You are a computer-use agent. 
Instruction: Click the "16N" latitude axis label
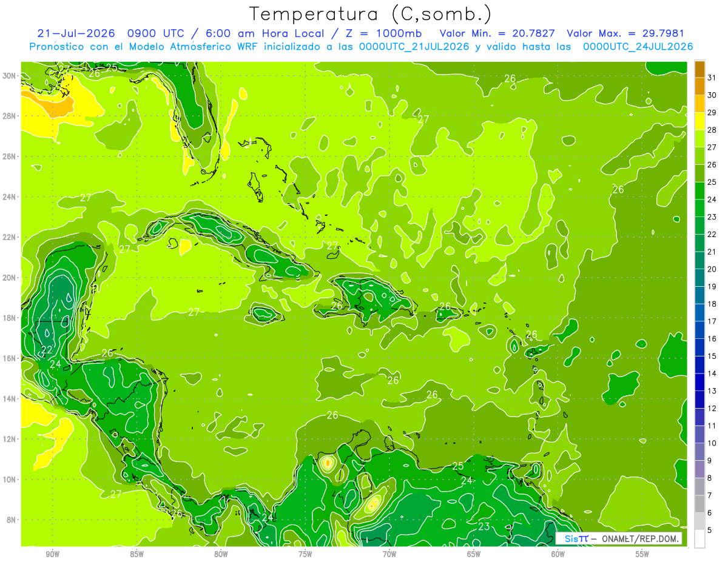tap(8, 358)
